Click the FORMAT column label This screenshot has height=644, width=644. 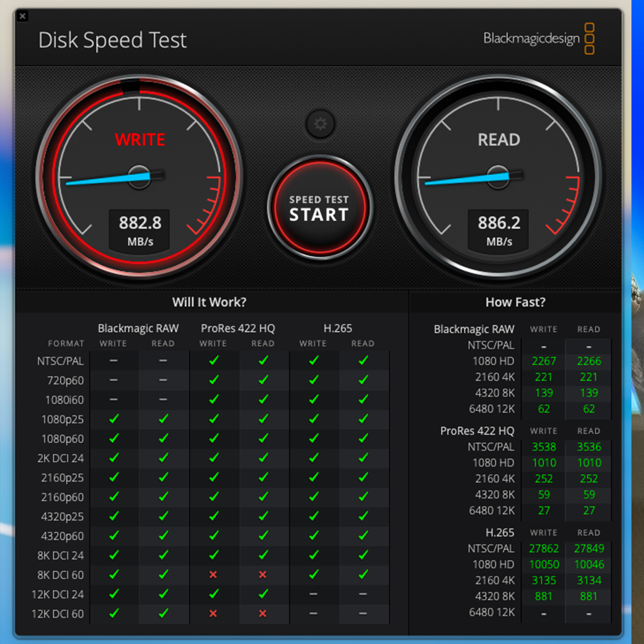tap(66, 343)
